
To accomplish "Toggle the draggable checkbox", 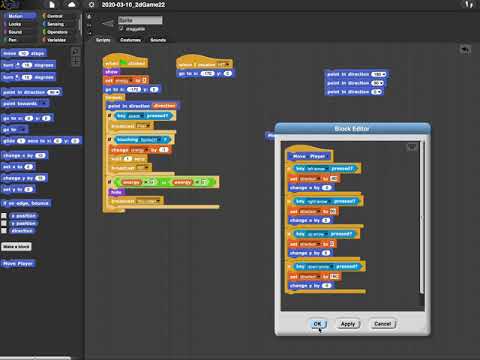I will tap(121, 29).
